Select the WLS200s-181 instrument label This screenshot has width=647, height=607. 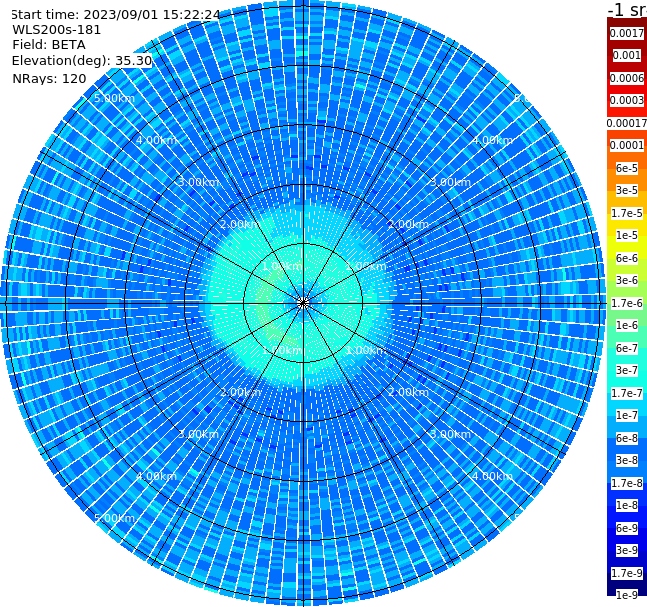[57, 30]
